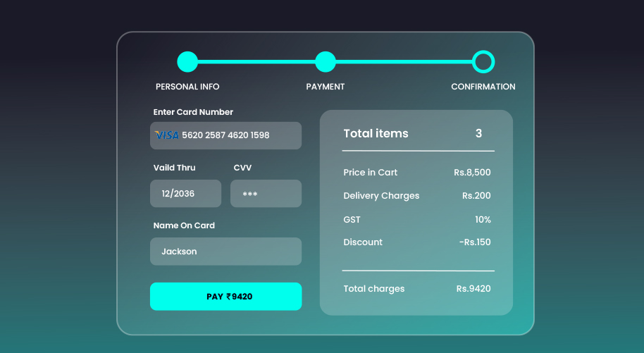Image resolution: width=644 pixels, height=353 pixels.
Task: Click the progress line between Personal Info and Payment
Action: click(x=256, y=62)
